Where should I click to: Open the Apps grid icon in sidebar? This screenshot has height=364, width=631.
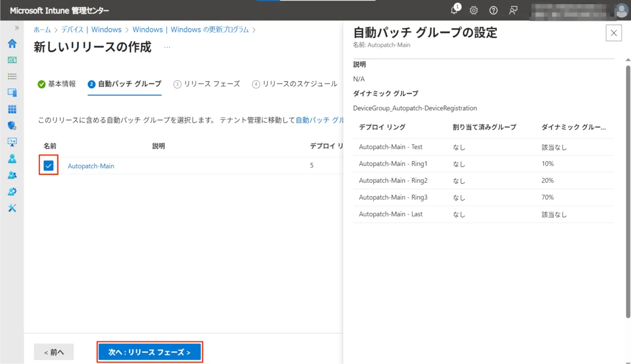(x=12, y=109)
